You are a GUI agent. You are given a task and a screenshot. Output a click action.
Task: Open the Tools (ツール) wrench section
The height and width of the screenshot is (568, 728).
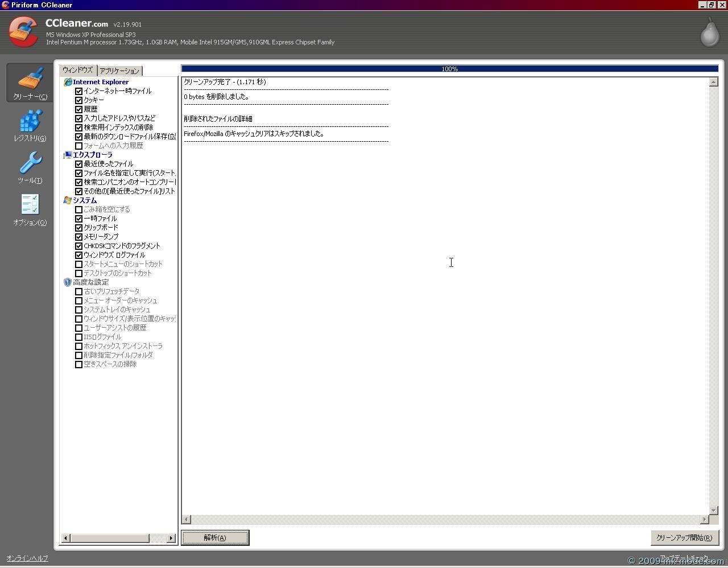[x=30, y=167]
